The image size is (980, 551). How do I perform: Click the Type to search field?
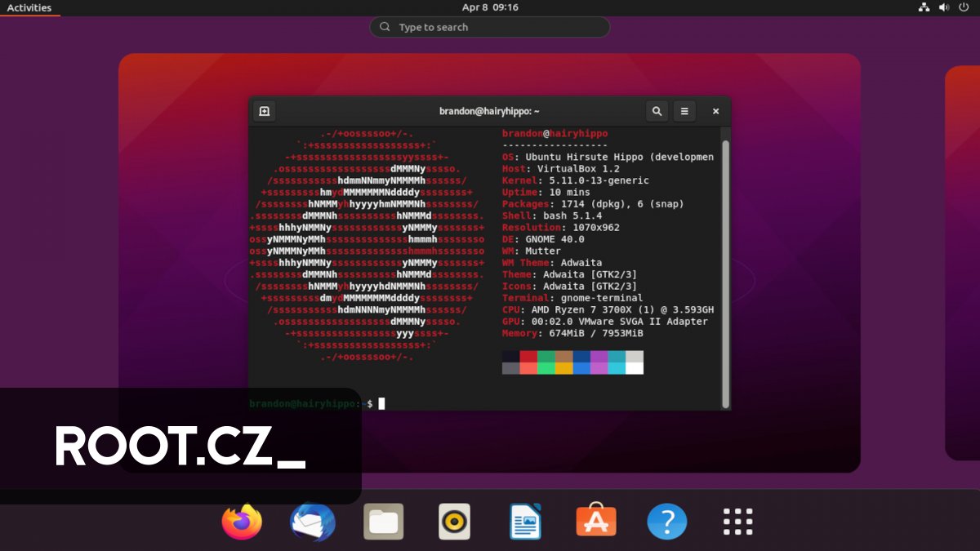pyautogui.click(x=490, y=27)
